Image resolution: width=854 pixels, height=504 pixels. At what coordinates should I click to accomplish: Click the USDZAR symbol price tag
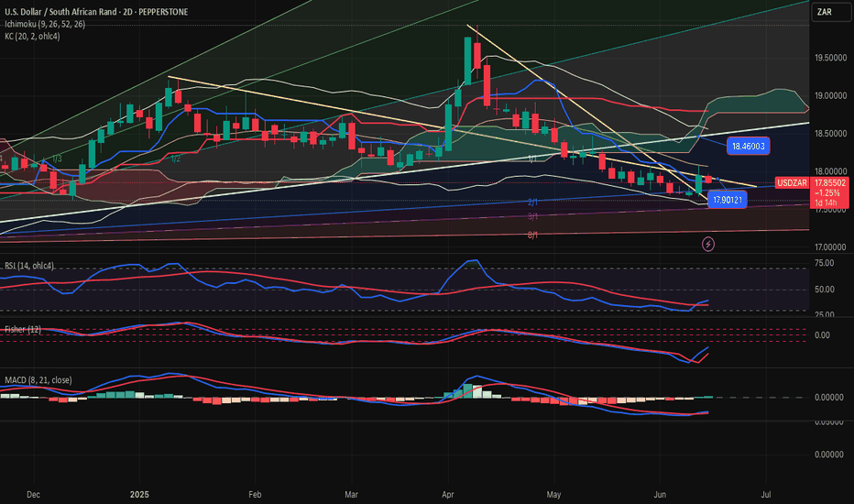click(x=792, y=183)
